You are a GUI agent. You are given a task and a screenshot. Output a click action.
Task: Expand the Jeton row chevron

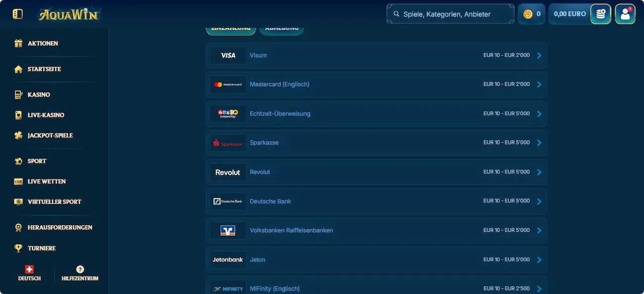[x=539, y=260]
